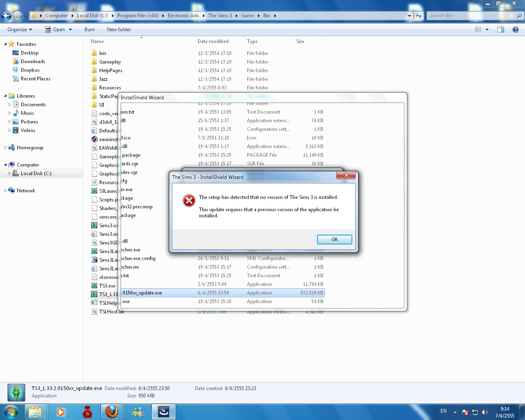Image resolution: width=525 pixels, height=420 pixels.
Task: Open the Windows Start menu
Action: pyautogui.click(x=11, y=411)
